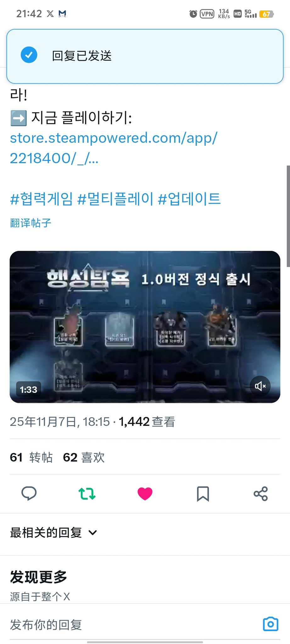Open the #멀티플레이 hashtag
Viewport: 290px width, 644px height.
click(115, 199)
